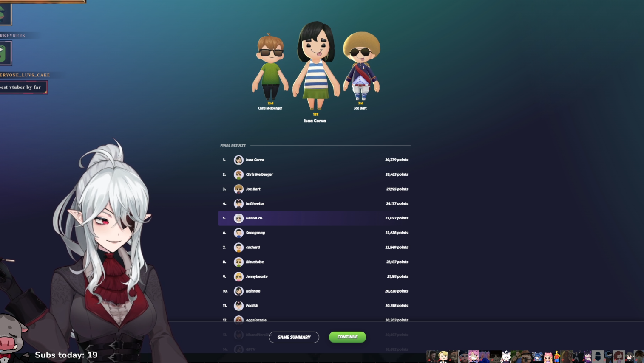Click the name Joe Bart in results list
The height and width of the screenshot is (363, 644).
click(253, 189)
